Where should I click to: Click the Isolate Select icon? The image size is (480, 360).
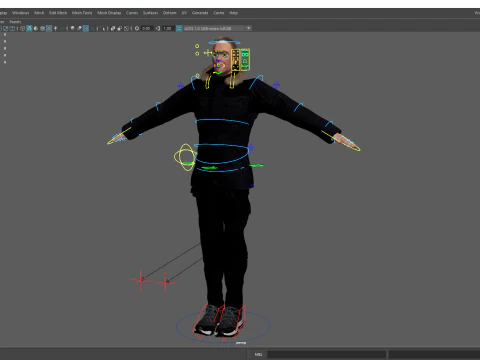point(103,28)
